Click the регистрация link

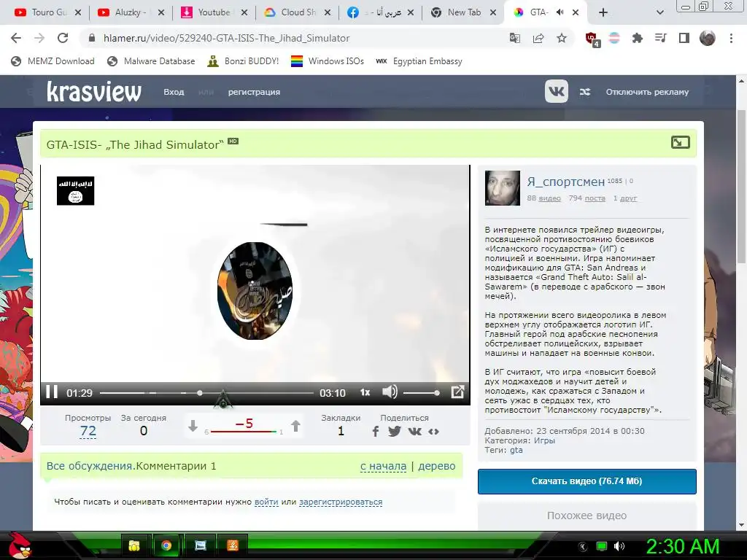254,92
